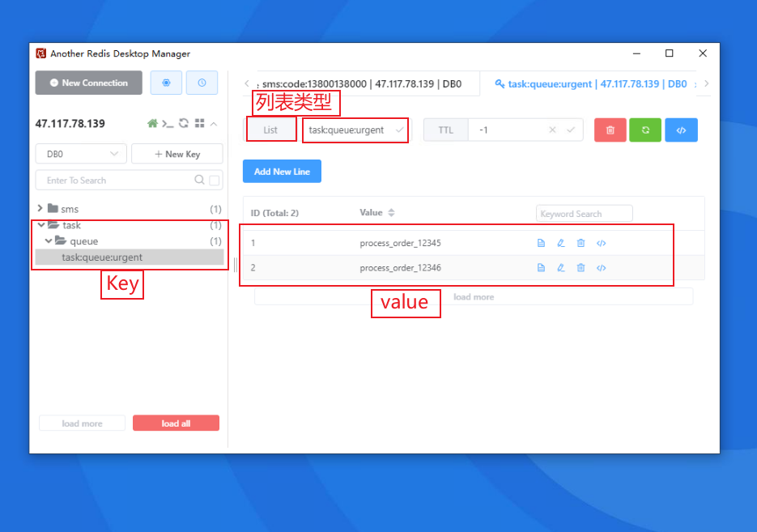
Task: Refresh the 47.117.78.139 connection
Action: 184,124
